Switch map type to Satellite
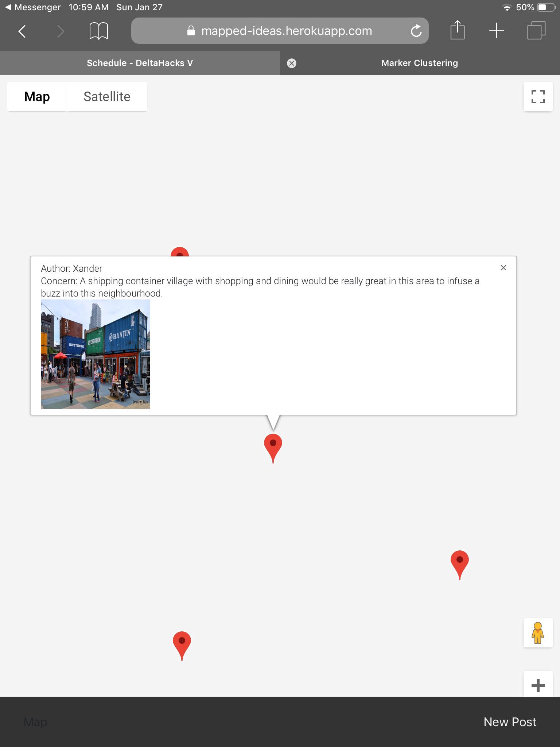The width and height of the screenshot is (560, 747). tap(107, 97)
